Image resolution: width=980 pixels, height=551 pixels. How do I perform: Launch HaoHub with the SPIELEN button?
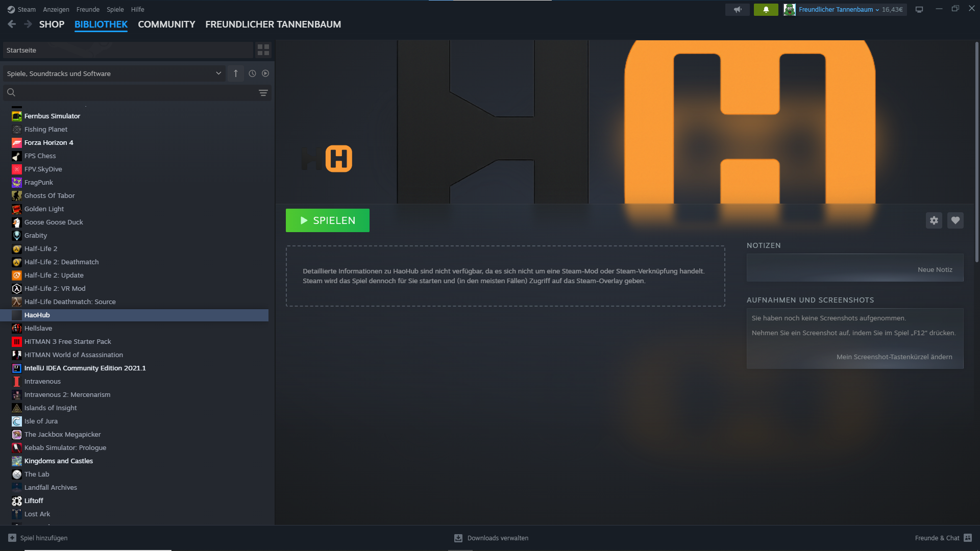[328, 220]
